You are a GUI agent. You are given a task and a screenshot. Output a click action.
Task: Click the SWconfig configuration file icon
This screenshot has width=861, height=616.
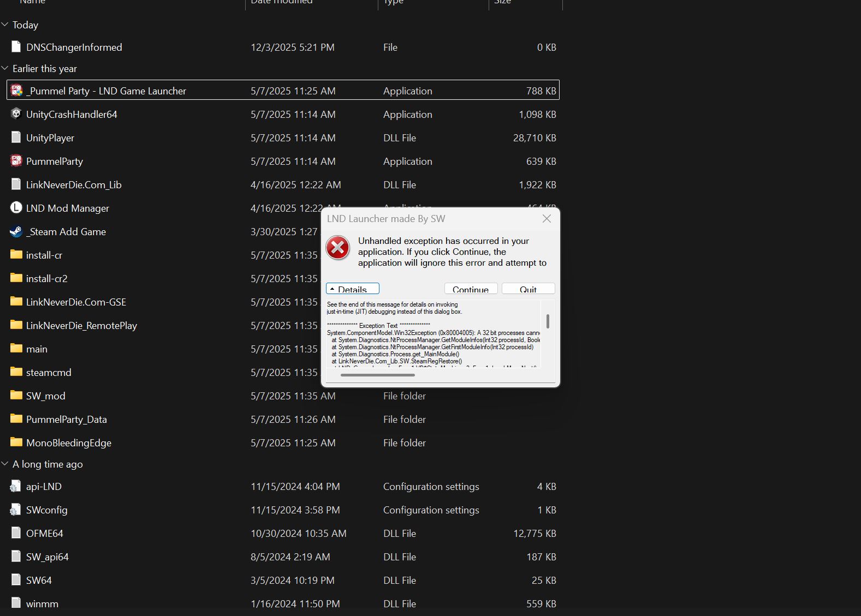click(16, 510)
